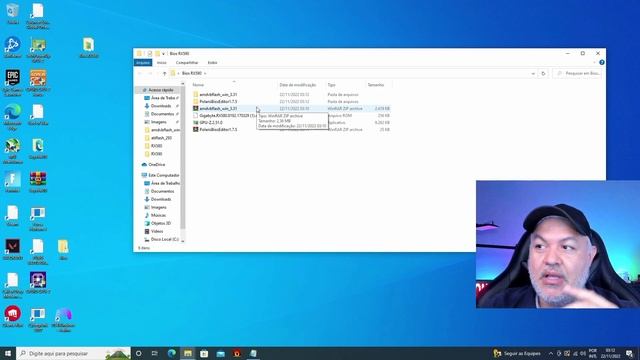The height and width of the screenshot is (360, 640).
Task: Expand the Quick Access Toolbar customize dropdown
Action: point(164,53)
